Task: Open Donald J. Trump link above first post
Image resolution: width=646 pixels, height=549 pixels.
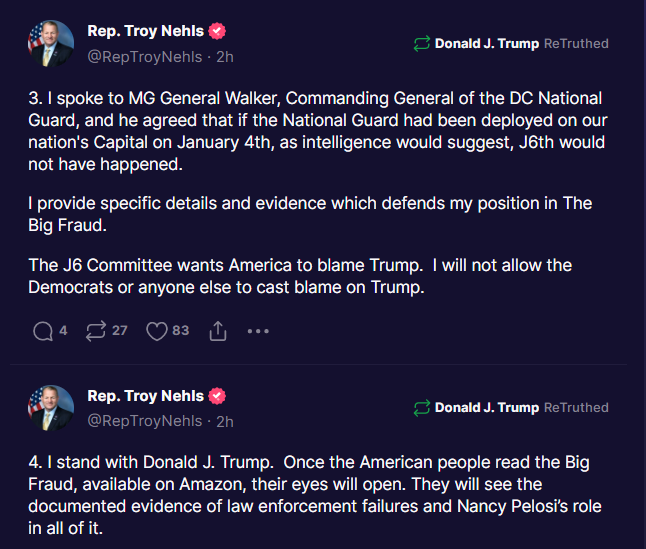Action: (x=486, y=44)
